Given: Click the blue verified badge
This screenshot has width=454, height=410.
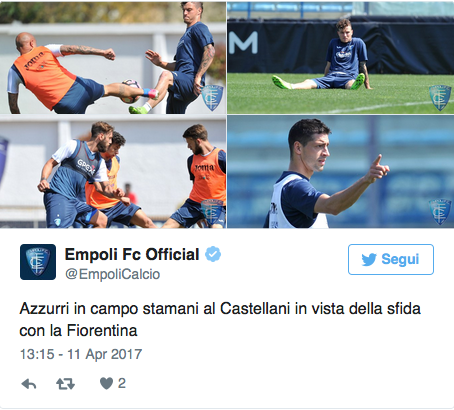Looking at the screenshot, I should [x=213, y=254].
